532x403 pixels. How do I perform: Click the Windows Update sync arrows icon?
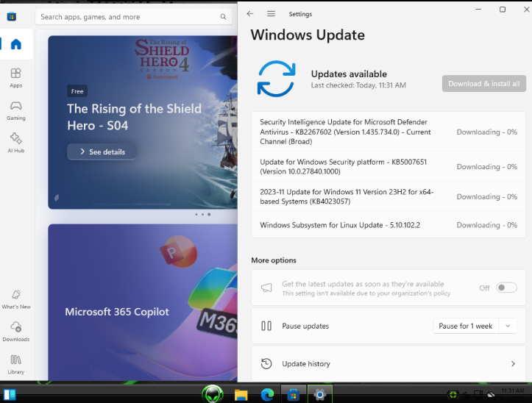[x=276, y=79]
